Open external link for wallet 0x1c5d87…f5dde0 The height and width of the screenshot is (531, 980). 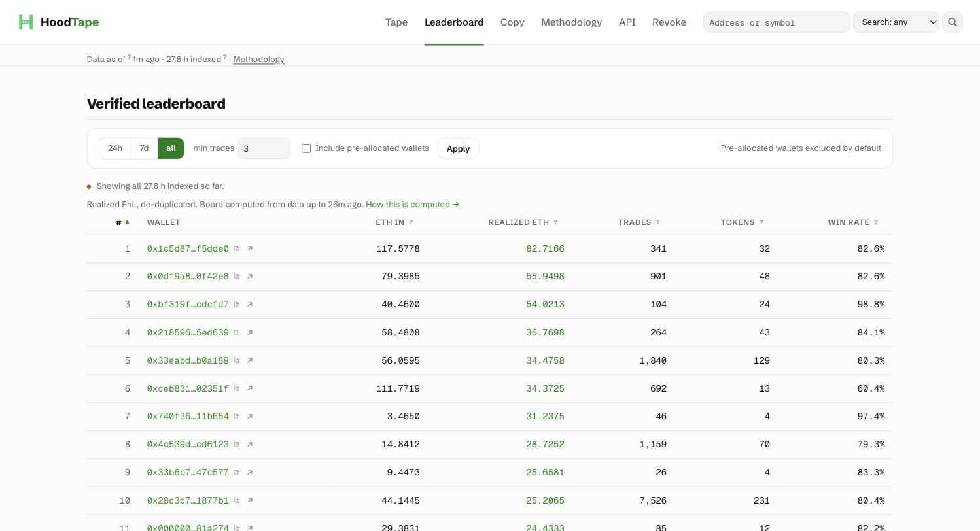[250, 248]
